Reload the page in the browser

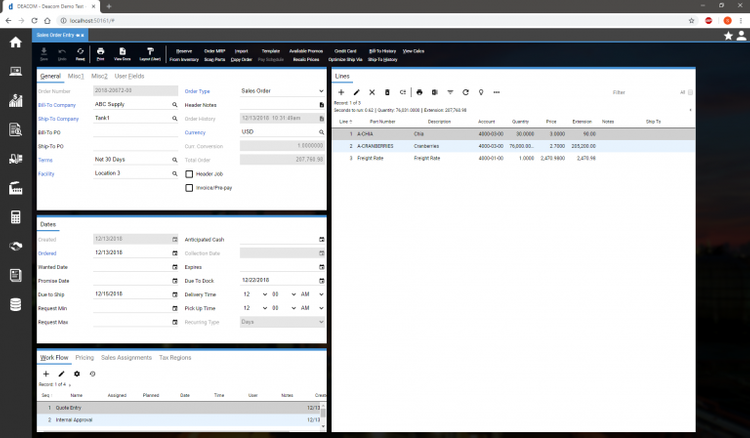[x=34, y=21]
